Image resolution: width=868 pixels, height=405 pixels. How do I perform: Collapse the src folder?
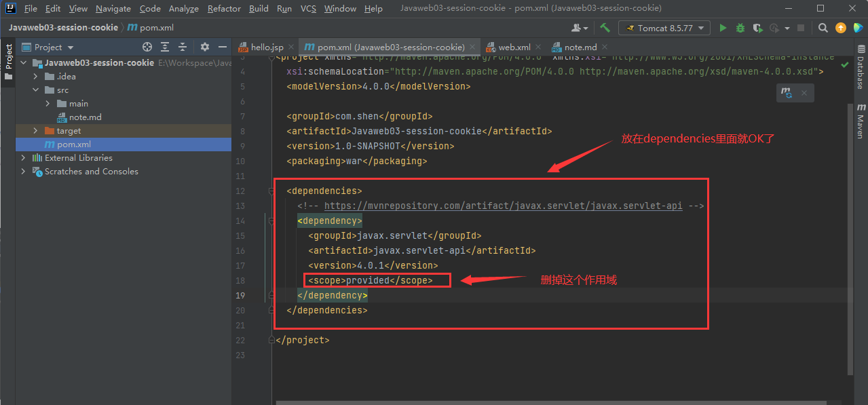pyautogui.click(x=36, y=90)
